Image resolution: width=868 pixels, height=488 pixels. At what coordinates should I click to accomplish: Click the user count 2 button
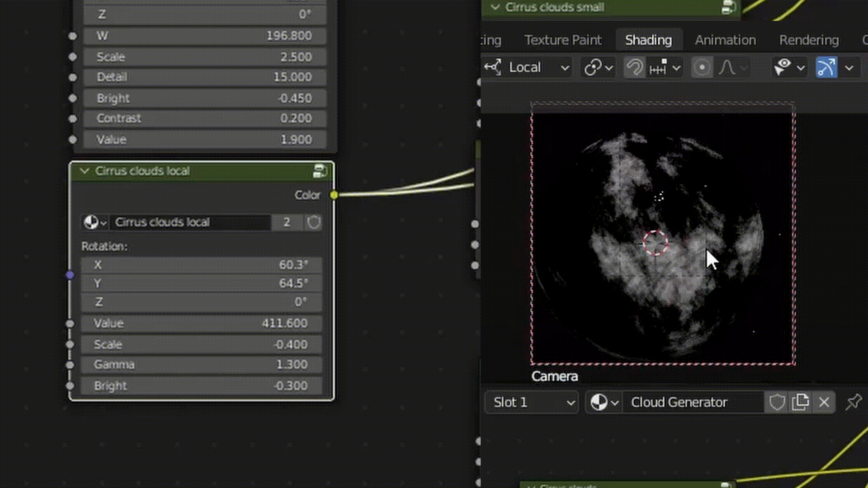287,222
